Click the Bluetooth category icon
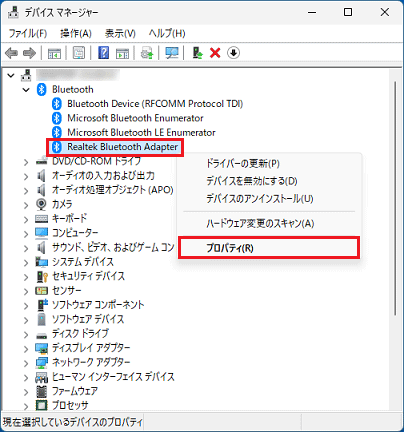The image size is (404, 432). point(41,89)
